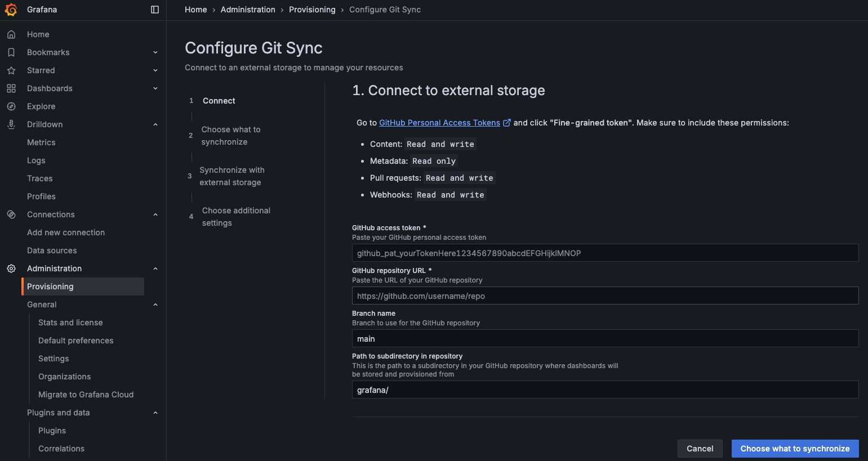868x461 pixels.
Task: Focus the GitHub repository URL field
Action: pos(606,296)
